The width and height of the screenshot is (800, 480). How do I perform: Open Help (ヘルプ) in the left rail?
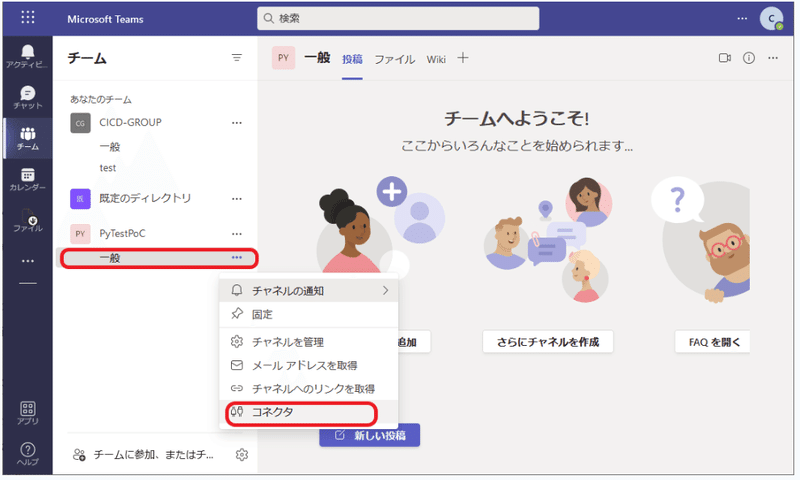coord(28,453)
